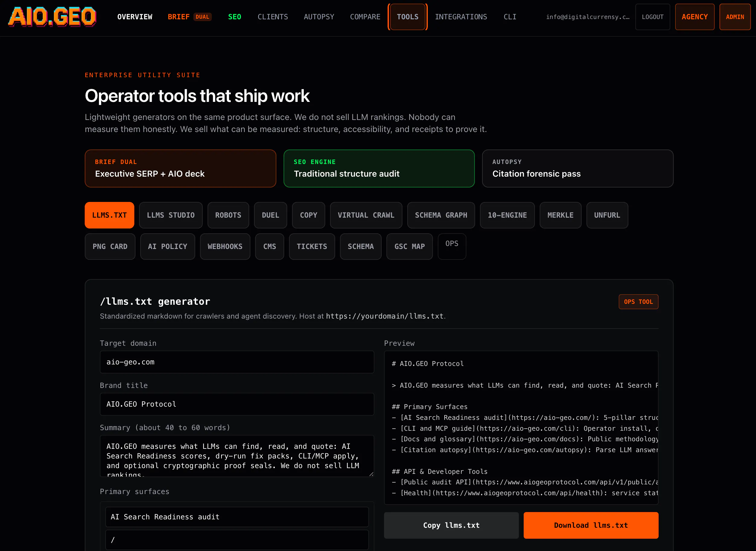
Task: Switch to the Copy tool tab
Action: [308, 215]
